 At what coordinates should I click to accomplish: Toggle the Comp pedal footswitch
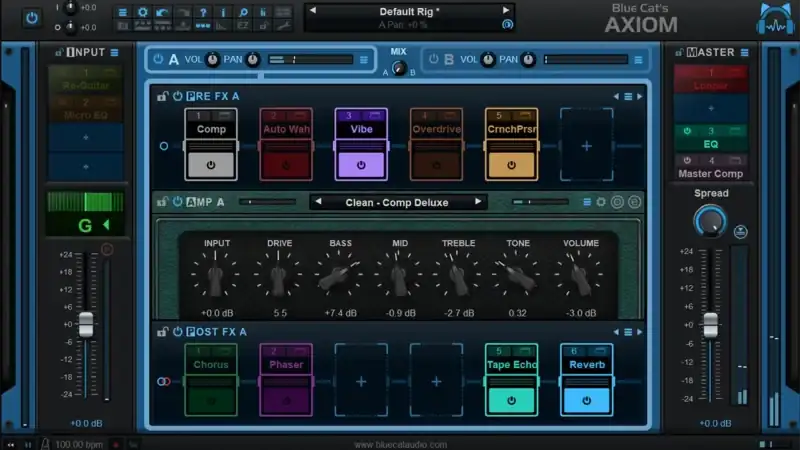tap(211, 165)
